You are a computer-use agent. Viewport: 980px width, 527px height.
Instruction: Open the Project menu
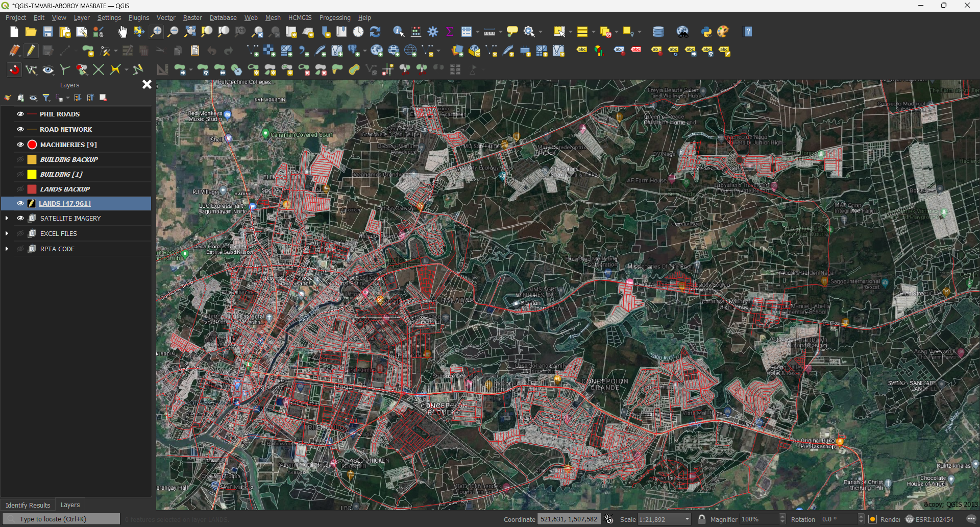click(x=16, y=17)
